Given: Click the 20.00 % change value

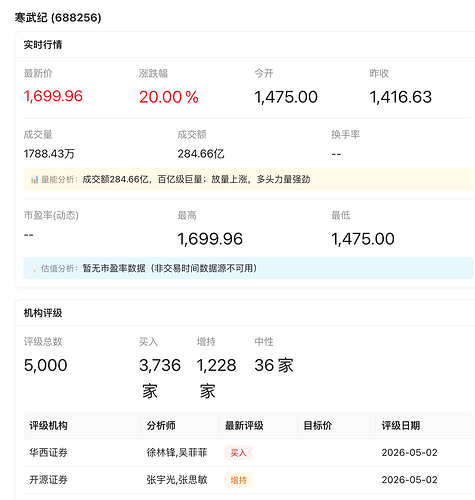Looking at the screenshot, I should (x=169, y=97).
